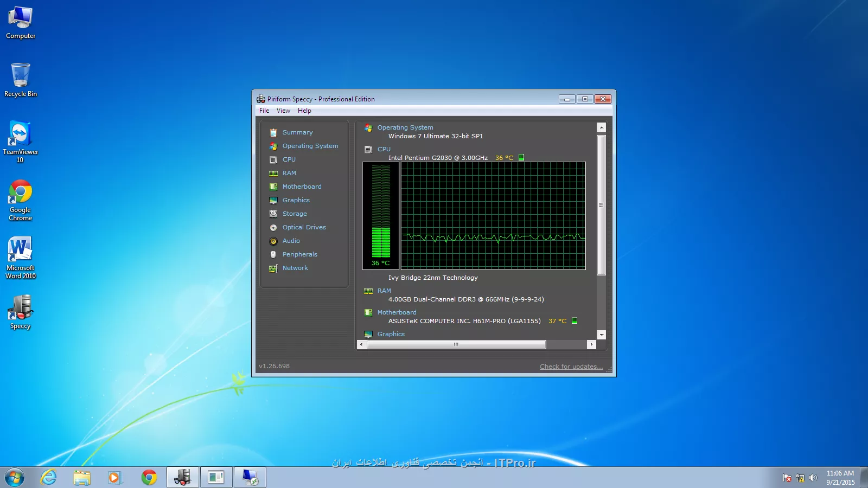Open the RAM heading link in summary
The image size is (868, 488).
[x=384, y=291]
